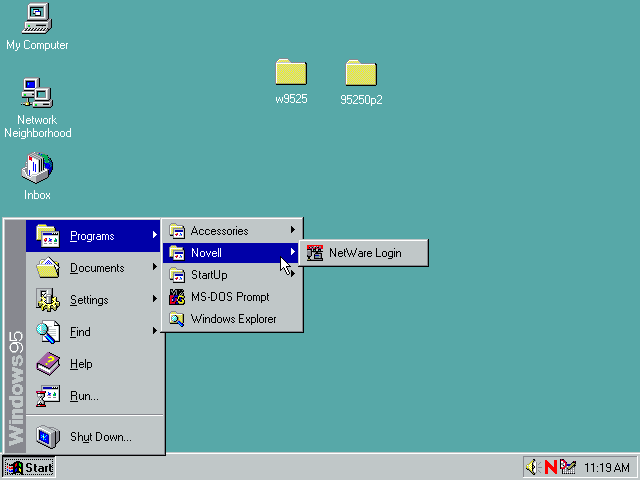
Task: Click the MS-DOS Prompt icon
Action: (177, 297)
